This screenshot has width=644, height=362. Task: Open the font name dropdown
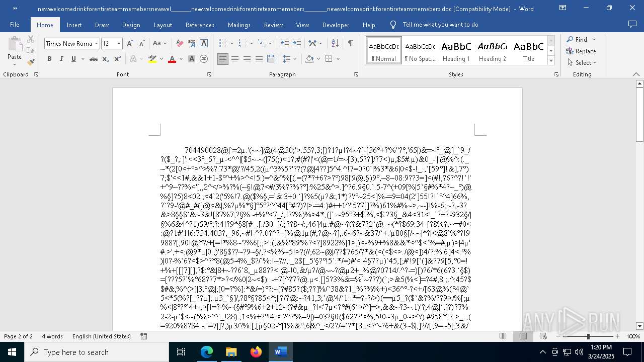(96, 44)
